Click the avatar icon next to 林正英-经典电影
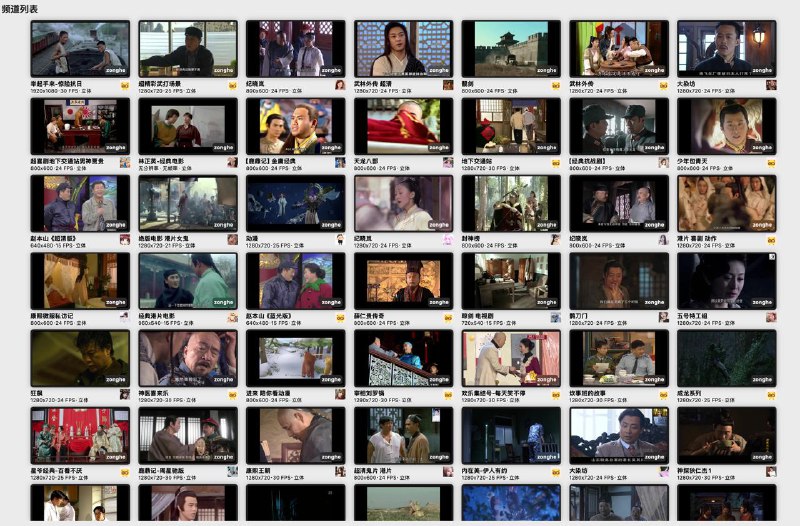The image size is (800, 526). pyautogui.click(x=232, y=163)
